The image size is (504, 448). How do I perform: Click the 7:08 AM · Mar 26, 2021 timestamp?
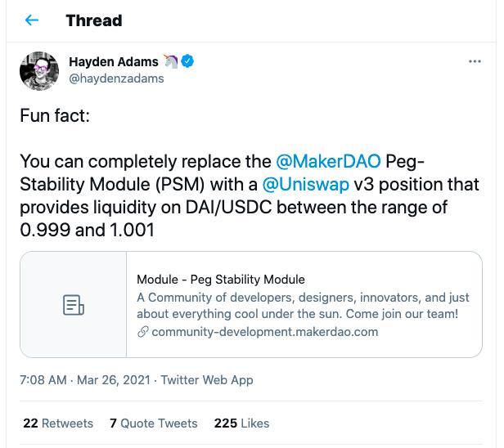[85, 379]
